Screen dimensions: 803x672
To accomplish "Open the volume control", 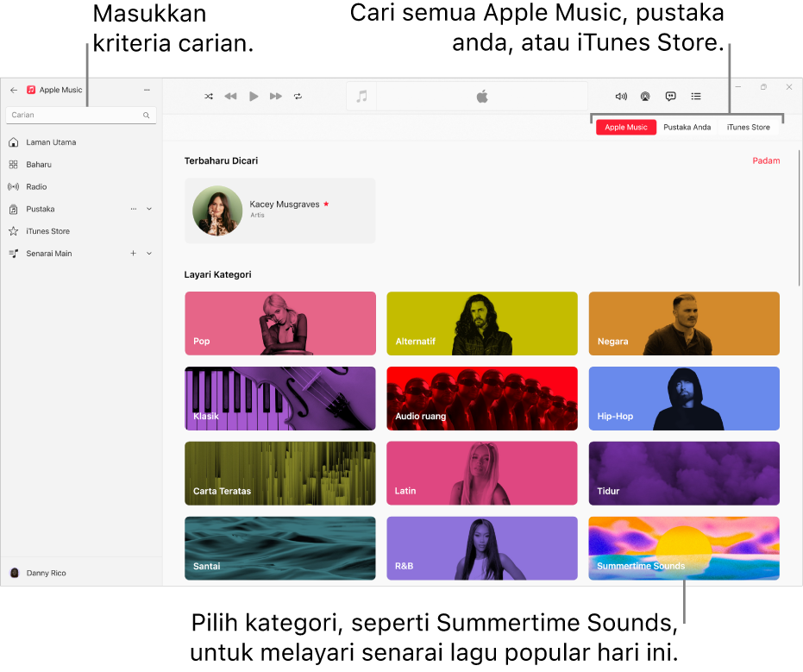I will click(x=621, y=97).
